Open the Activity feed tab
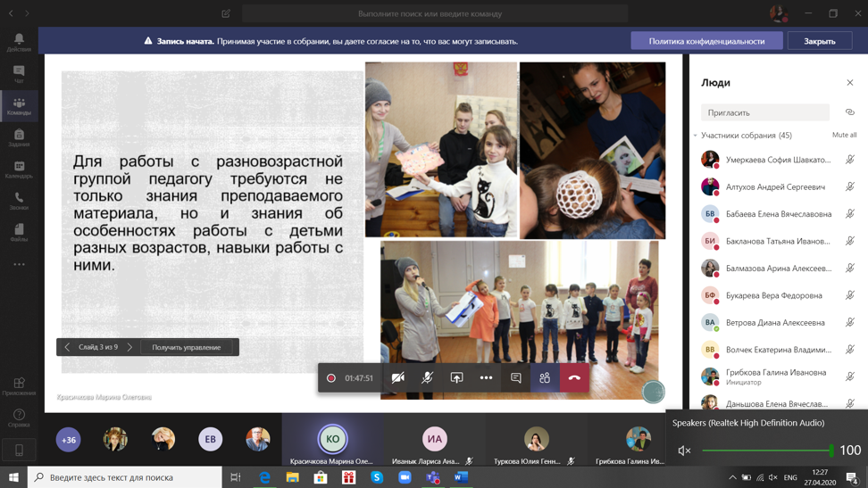The height and width of the screenshot is (488, 868). (19, 42)
